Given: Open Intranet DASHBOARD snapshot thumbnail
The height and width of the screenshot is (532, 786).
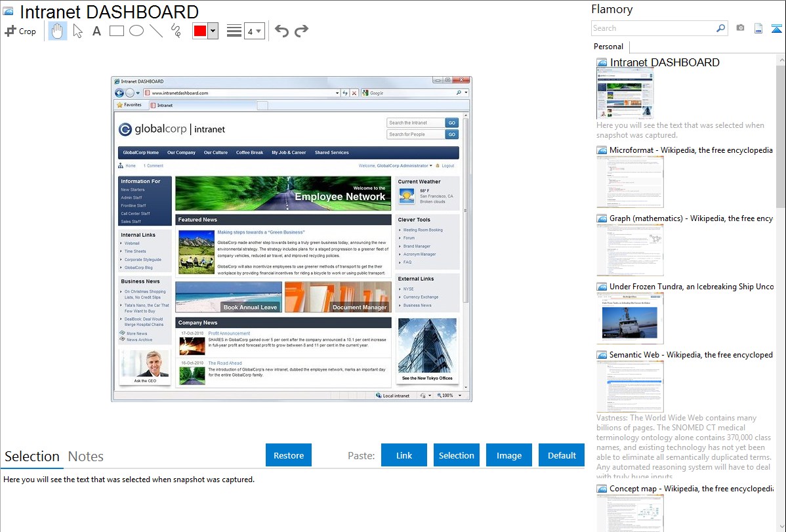Looking at the screenshot, I should 625,94.
